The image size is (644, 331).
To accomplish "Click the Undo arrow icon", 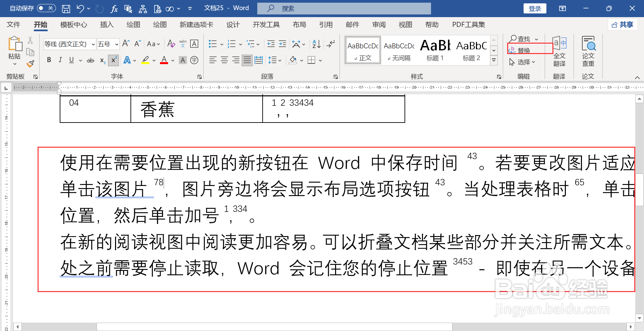I will pos(80,9).
